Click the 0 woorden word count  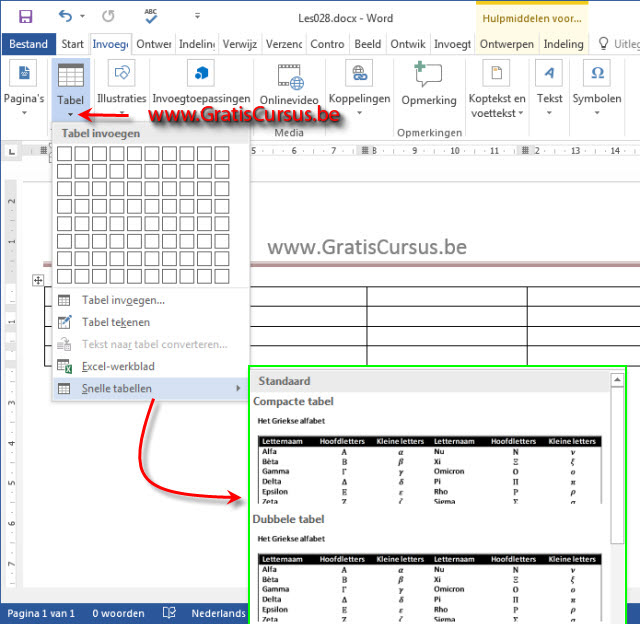pyautogui.click(x=118, y=613)
